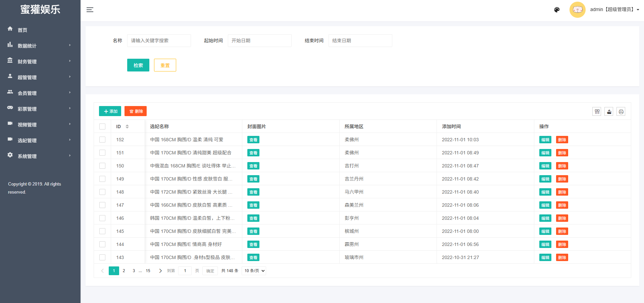
Task: Open the 10 条/页 page size dropdown
Action: 254,271
